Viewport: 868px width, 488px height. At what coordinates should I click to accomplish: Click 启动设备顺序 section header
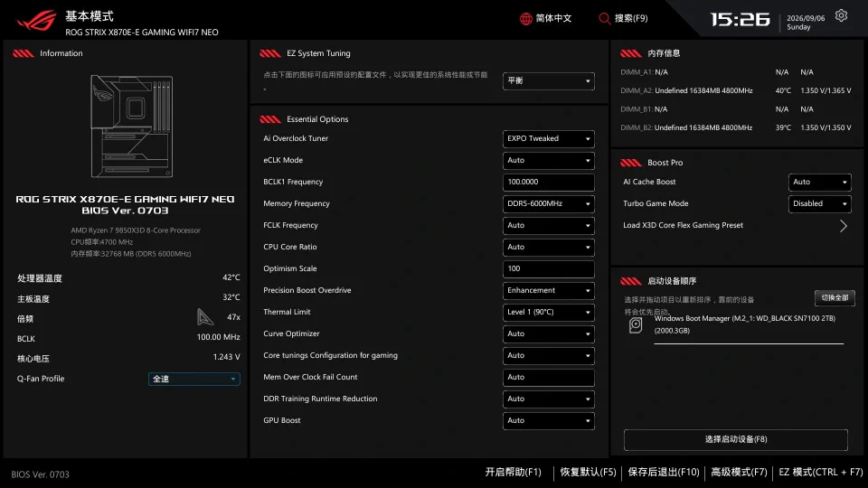(672, 281)
